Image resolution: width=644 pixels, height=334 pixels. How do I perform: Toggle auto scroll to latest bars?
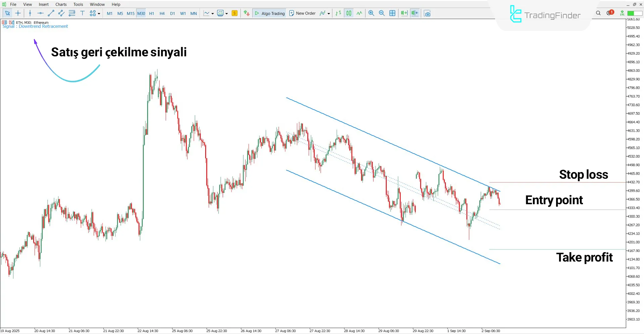click(404, 13)
